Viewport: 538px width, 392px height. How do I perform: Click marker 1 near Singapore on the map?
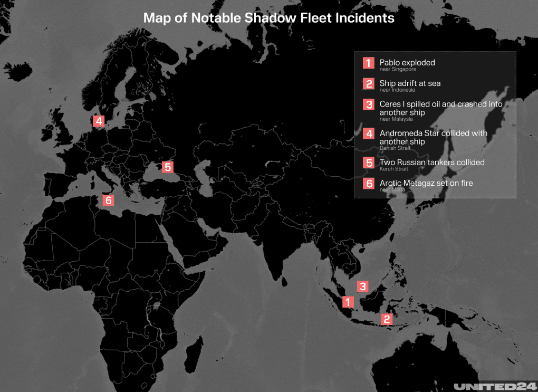(348, 302)
